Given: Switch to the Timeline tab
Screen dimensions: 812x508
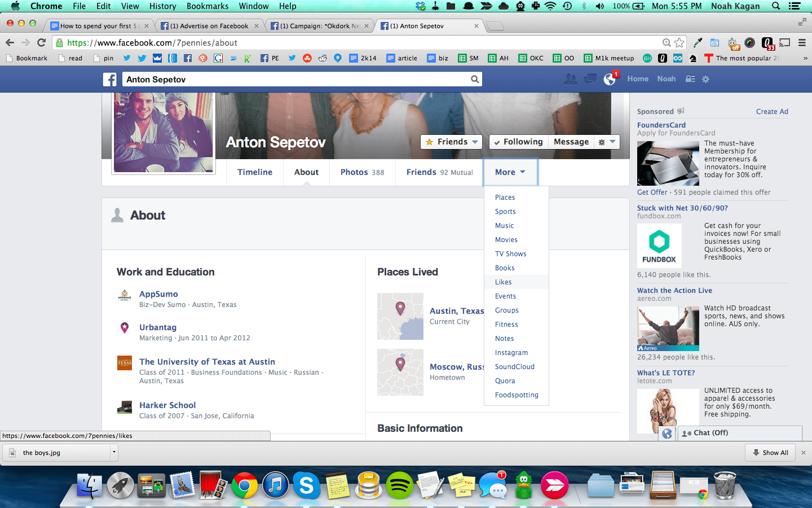Looking at the screenshot, I should [255, 172].
